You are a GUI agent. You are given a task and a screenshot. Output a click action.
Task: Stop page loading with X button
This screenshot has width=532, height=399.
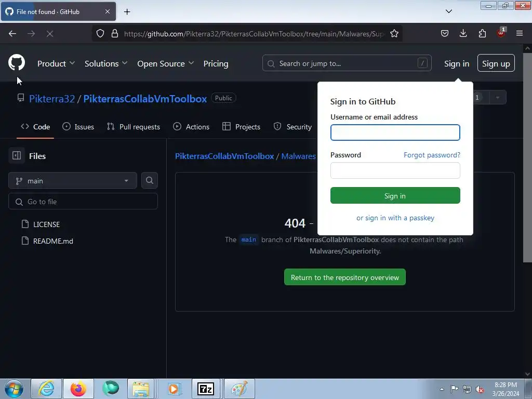50,34
